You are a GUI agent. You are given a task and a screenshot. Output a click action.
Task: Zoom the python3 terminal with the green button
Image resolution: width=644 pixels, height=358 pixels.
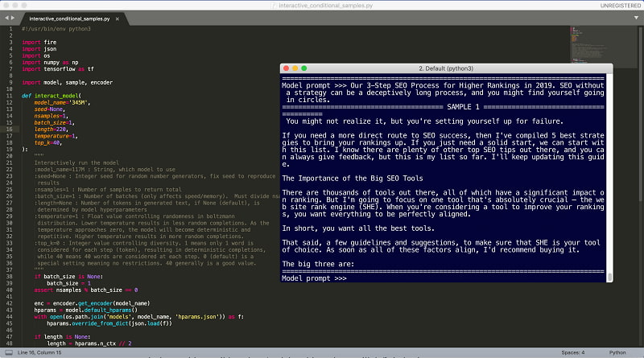(x=305, y=69)
